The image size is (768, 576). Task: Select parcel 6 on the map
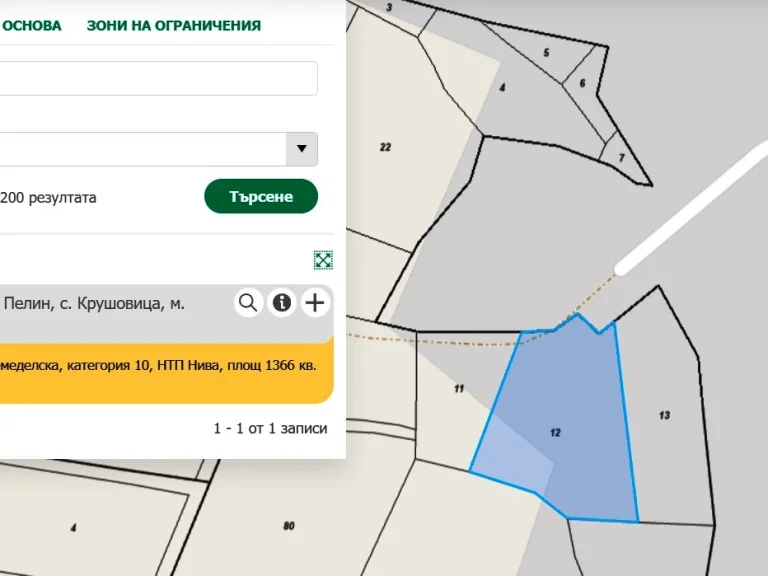click(x=582, y=83)
